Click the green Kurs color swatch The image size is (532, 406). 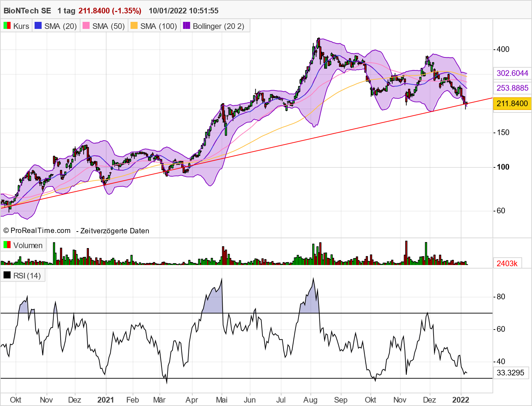[6, 26]
